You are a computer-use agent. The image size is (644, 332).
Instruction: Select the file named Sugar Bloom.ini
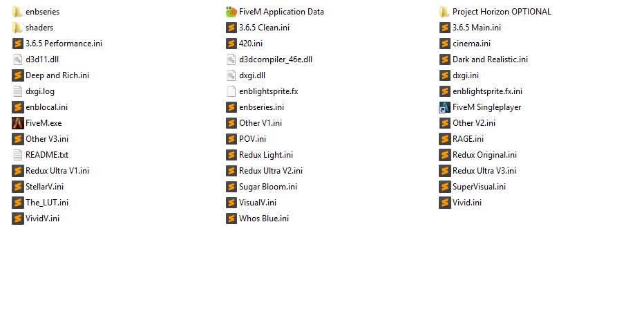(261, 187)
